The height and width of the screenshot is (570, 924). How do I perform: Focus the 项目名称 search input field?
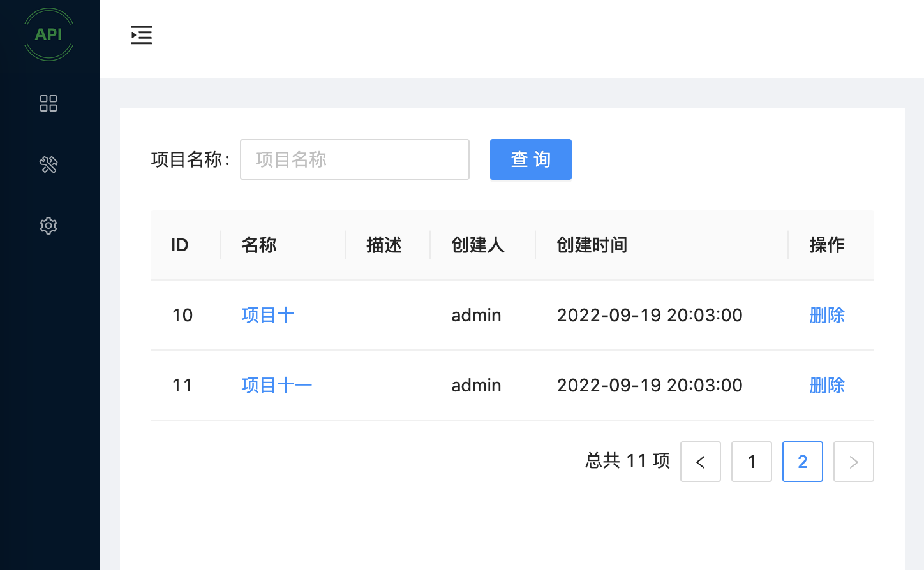(355, 159)
